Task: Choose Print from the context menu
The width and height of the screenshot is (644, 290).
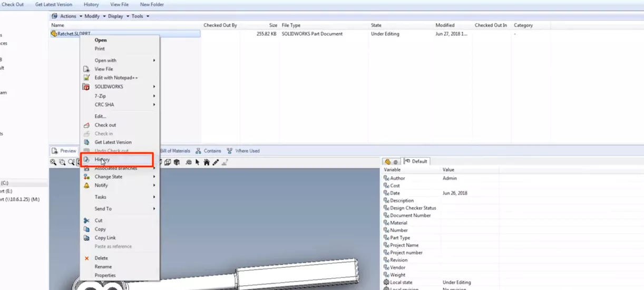Action: [x=120, y=49]
